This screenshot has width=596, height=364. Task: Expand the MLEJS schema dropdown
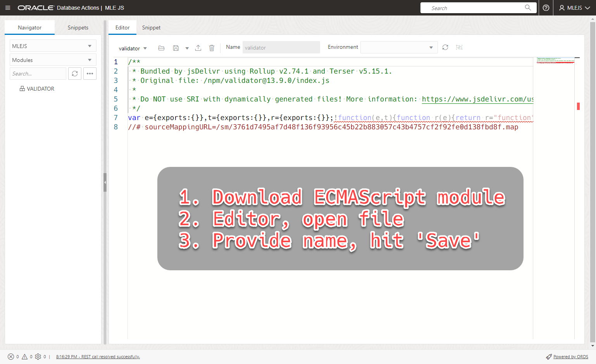coord(53,46)
